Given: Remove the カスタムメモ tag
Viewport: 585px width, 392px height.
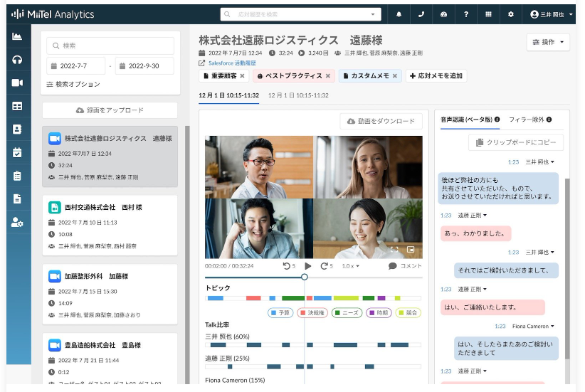Looking at the screenshot, I should click(x=395, y=75).
